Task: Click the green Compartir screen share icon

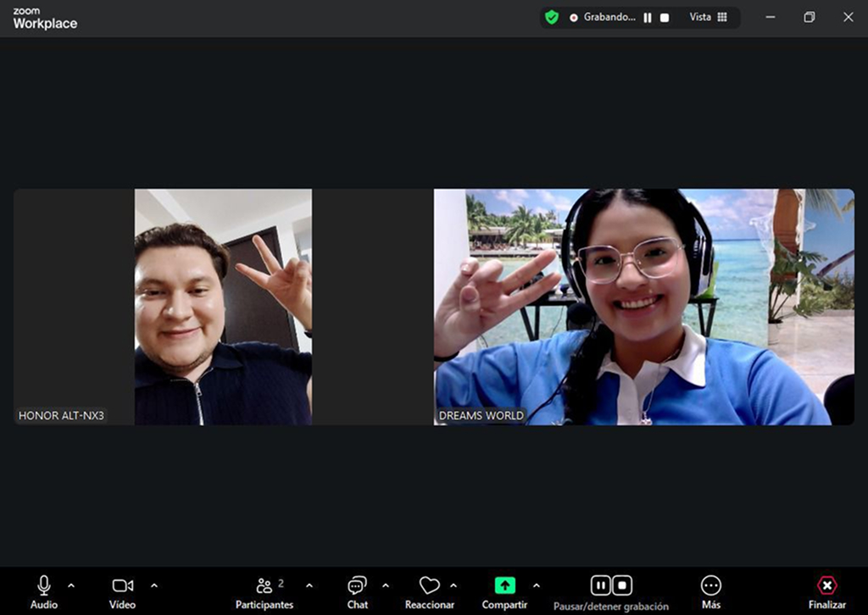Action: 505,585
